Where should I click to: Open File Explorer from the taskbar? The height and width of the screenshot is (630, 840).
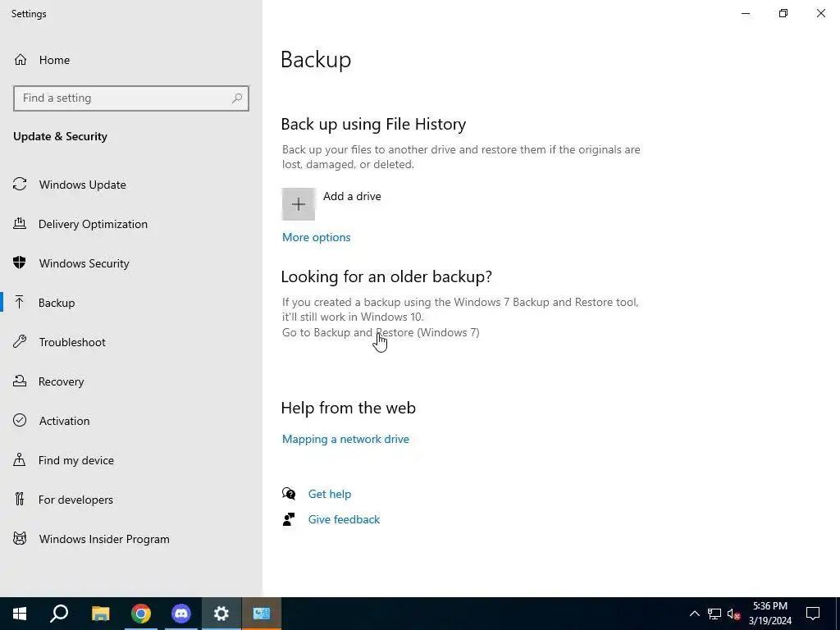[x=100, y=614]
